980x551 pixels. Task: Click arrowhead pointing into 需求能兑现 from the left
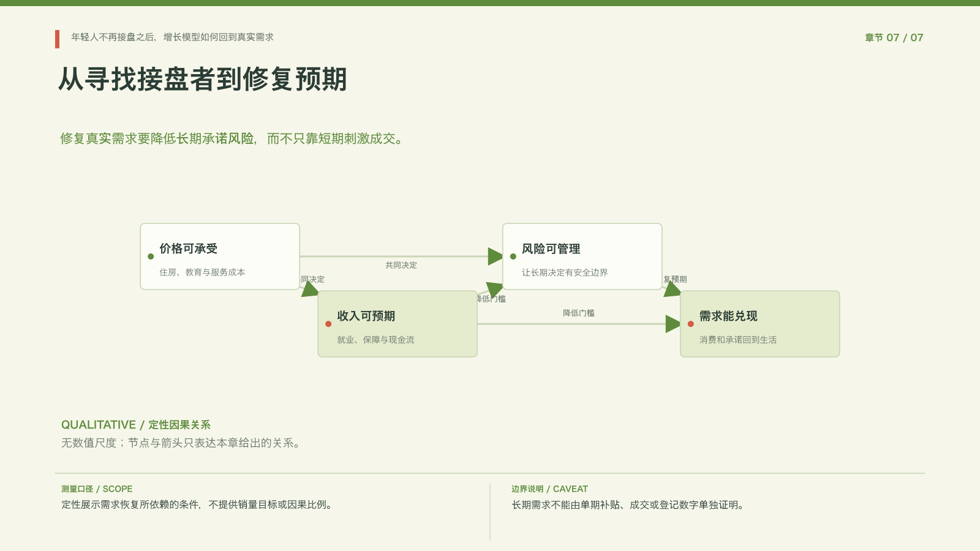point(673,324)
